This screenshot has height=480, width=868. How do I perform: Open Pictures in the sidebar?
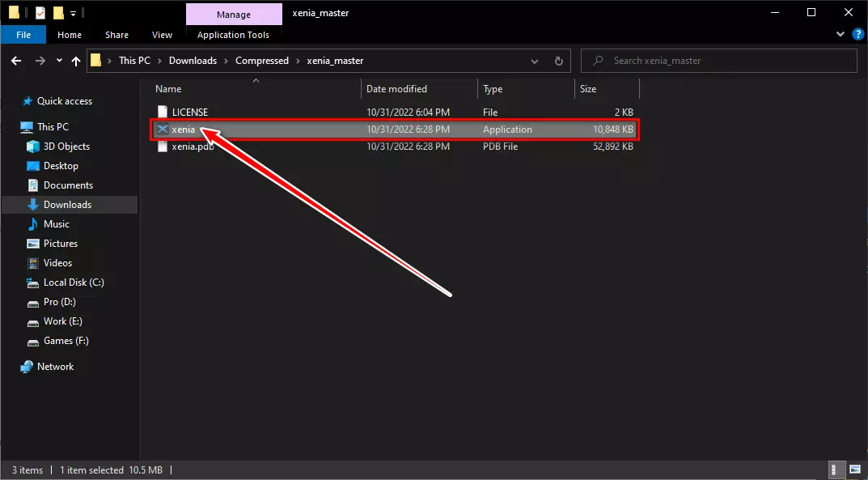(x=61, y=243)
